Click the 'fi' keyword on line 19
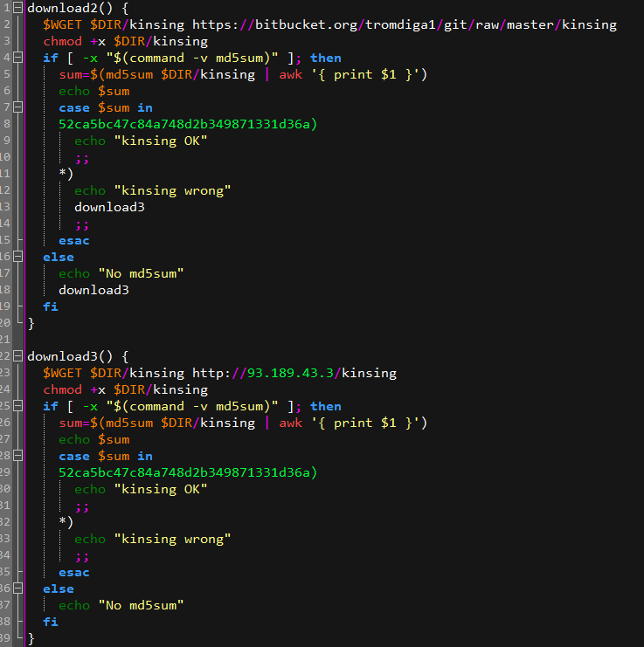The height and width of the screenshot is (647, 644). coord(51,306)
